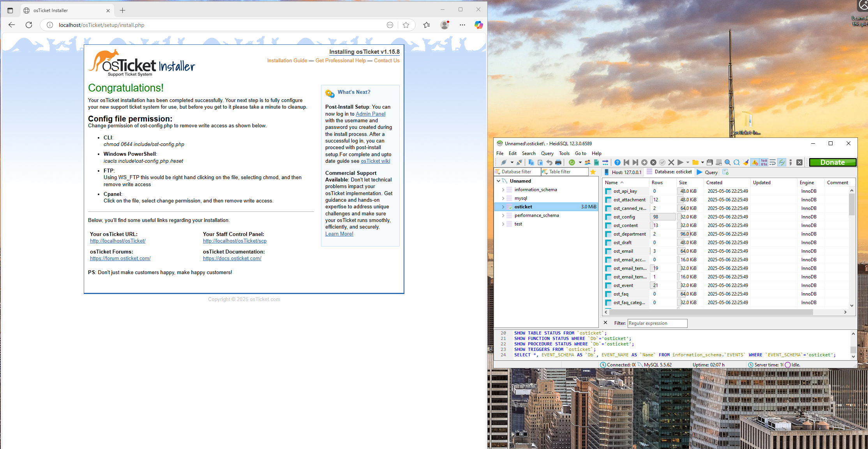Click the Regular expression filter field
The height and width of the screenshot is (449, 868).
coord(657,323)
